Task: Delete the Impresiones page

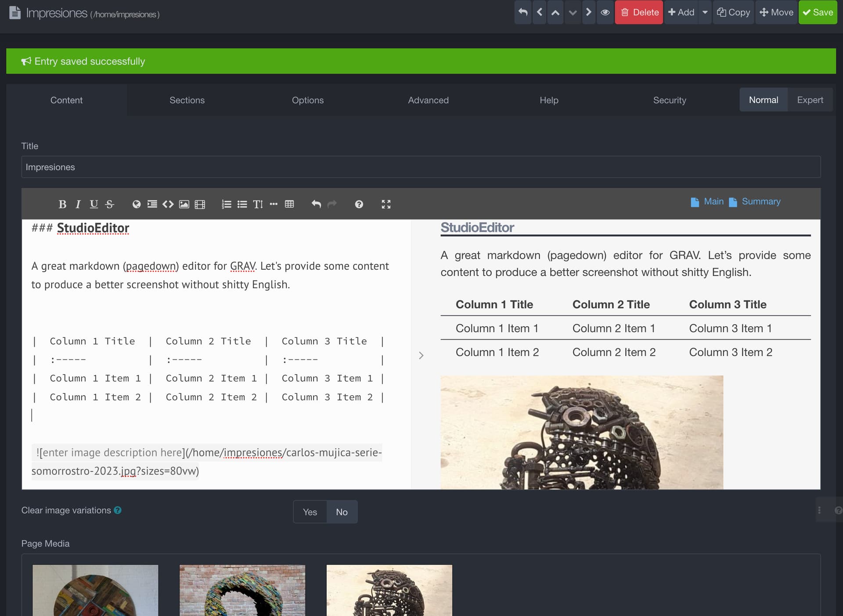Action: point(639,12)
